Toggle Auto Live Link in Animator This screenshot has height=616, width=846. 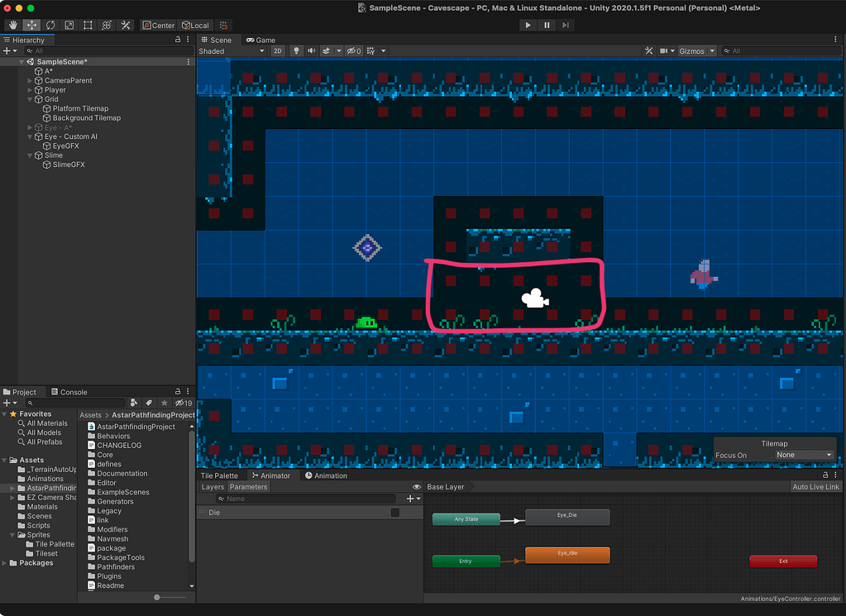tap(815, 486)
